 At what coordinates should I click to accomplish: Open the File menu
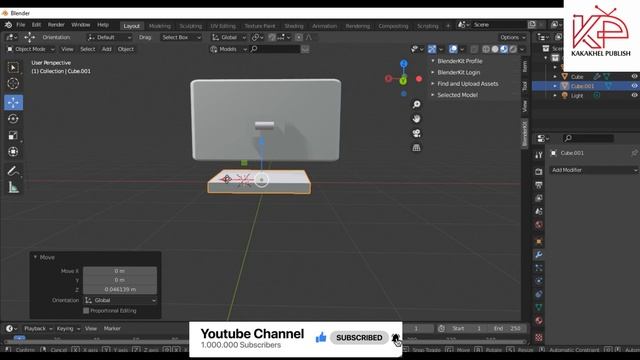(21, 25)
